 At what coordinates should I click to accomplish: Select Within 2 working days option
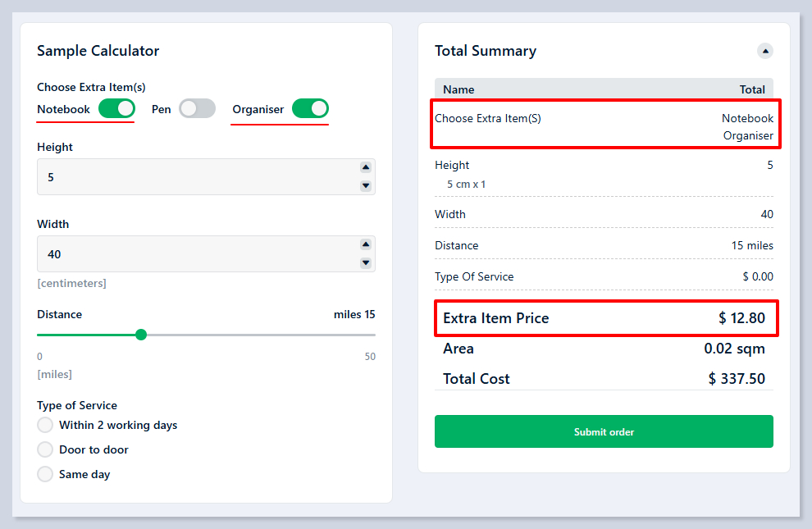(x=45, y=425)
